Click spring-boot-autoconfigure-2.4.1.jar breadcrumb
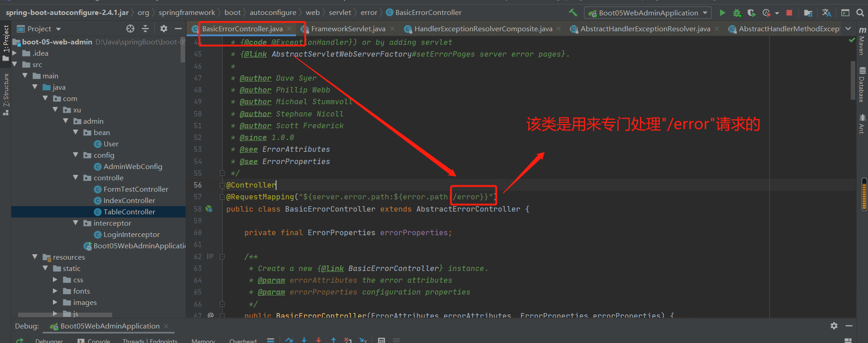This screenshot has width=868, height=343. tap(67, 13)
